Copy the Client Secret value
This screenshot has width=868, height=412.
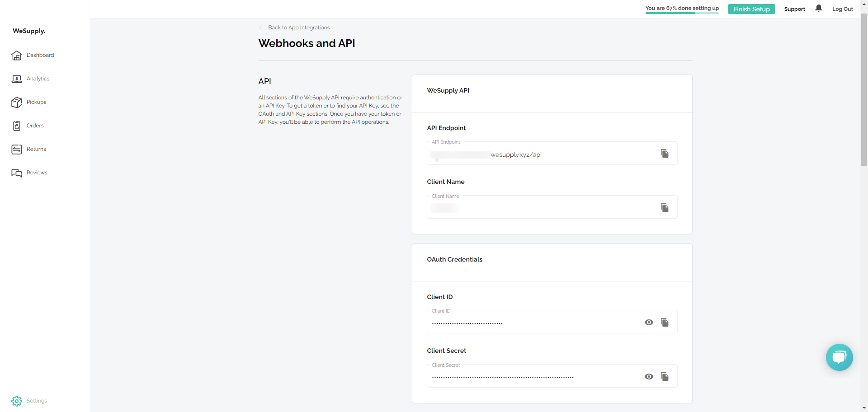[665, 376]
